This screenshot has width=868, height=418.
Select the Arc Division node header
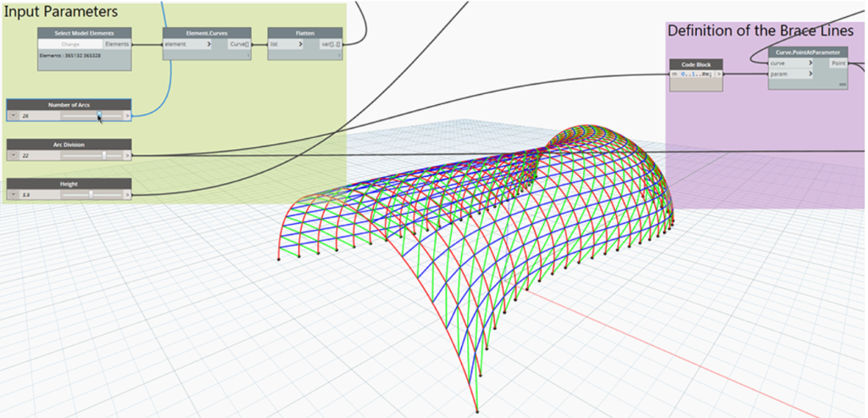point(70,144)
